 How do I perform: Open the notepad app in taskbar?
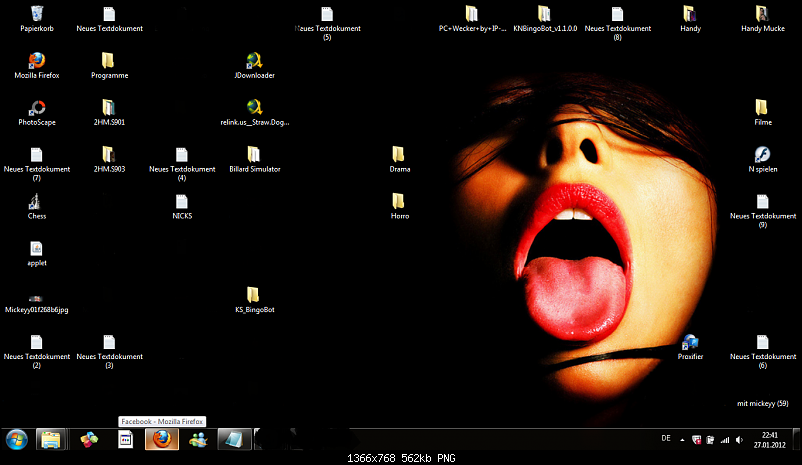click(235, 439)
